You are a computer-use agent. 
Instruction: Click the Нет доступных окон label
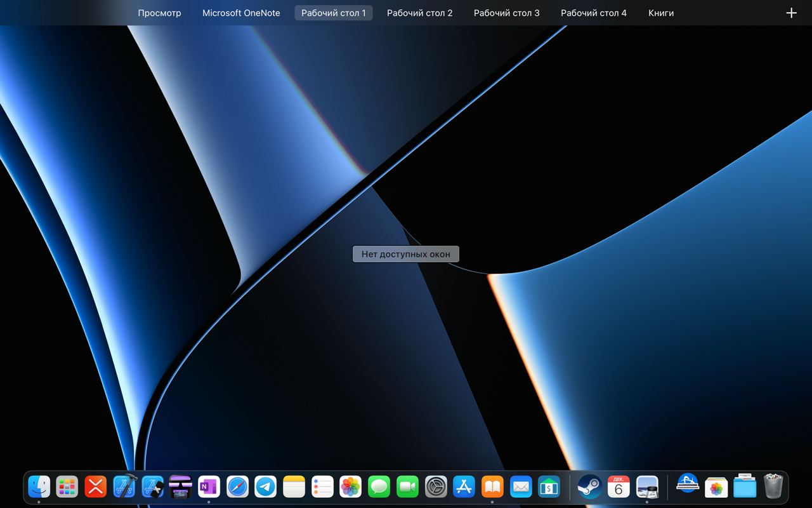(406, 254)
